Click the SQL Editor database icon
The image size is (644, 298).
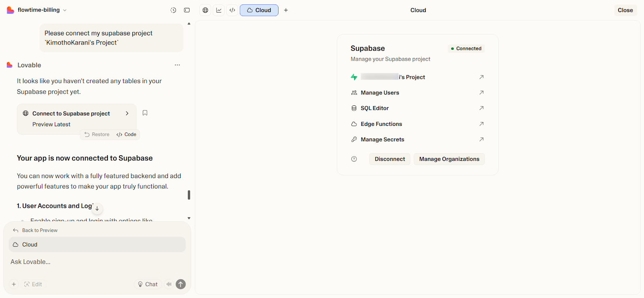354,108
